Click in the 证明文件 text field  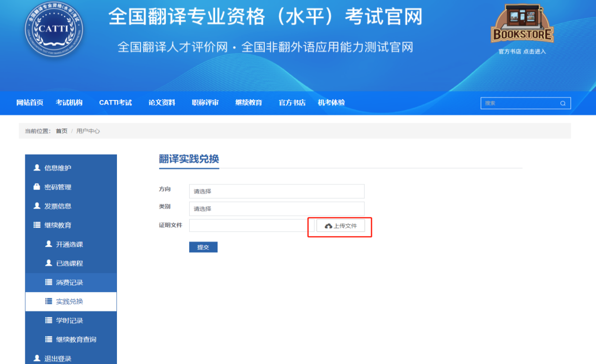(x=251, y=225)
